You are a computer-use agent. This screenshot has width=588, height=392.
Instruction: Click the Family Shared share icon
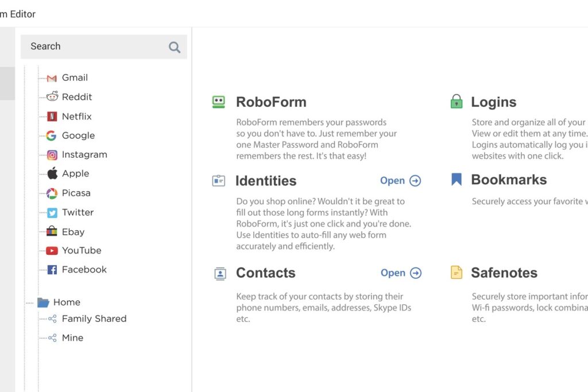(x=52, y=319)
